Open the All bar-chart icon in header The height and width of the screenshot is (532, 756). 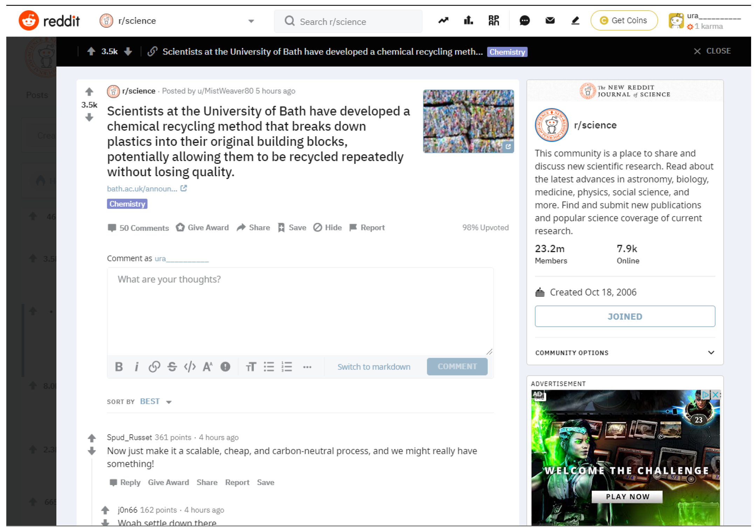click(468, 21)
